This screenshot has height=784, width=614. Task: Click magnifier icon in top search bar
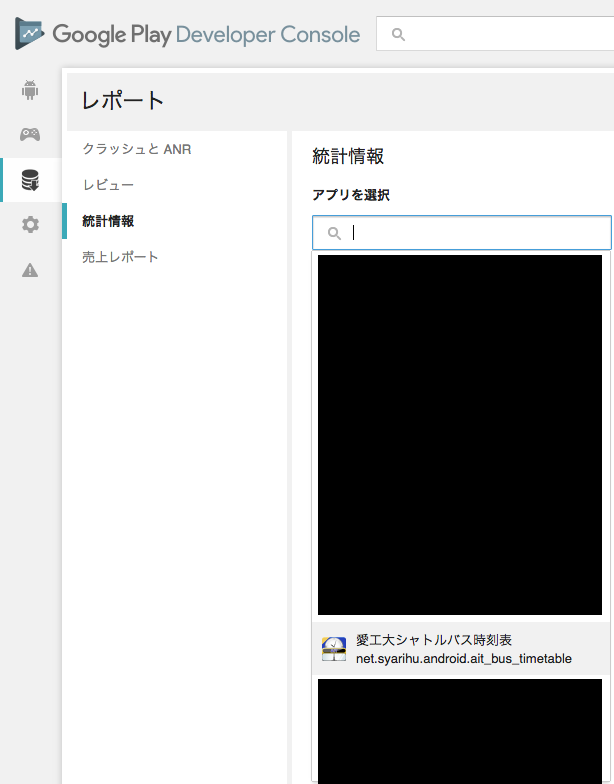pos(398,34)
